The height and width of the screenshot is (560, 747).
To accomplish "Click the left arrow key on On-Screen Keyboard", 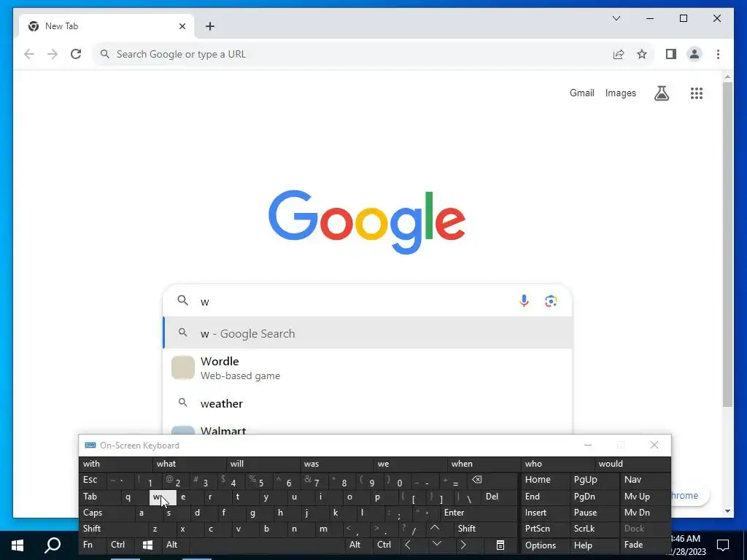I will click(x=408, y=545).
